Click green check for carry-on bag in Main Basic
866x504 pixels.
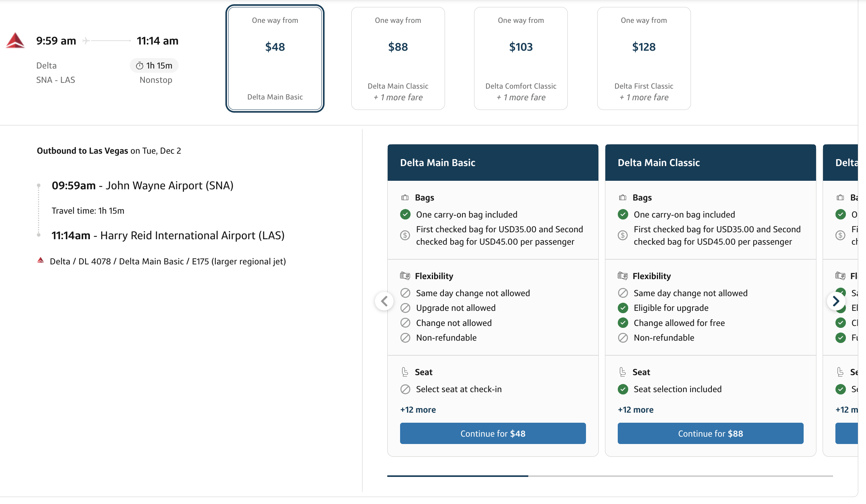(405, 214)
